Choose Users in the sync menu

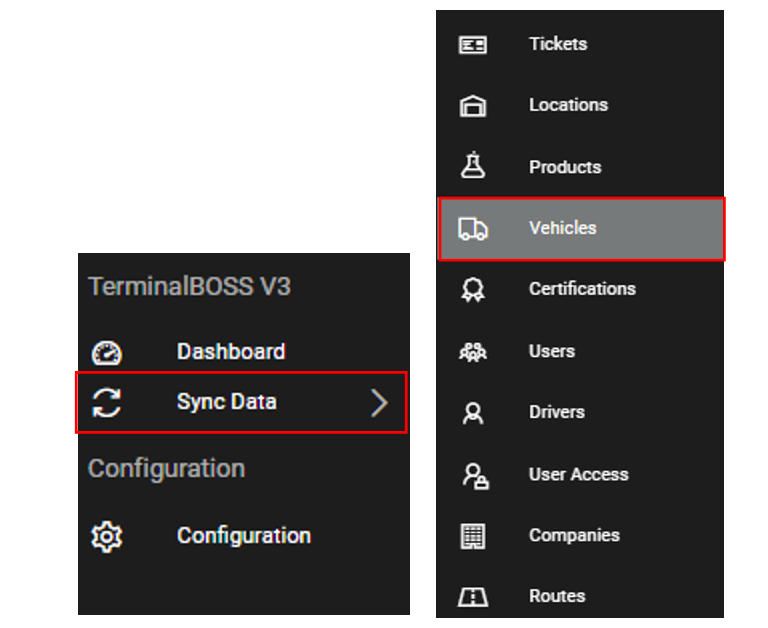(580, 351)
